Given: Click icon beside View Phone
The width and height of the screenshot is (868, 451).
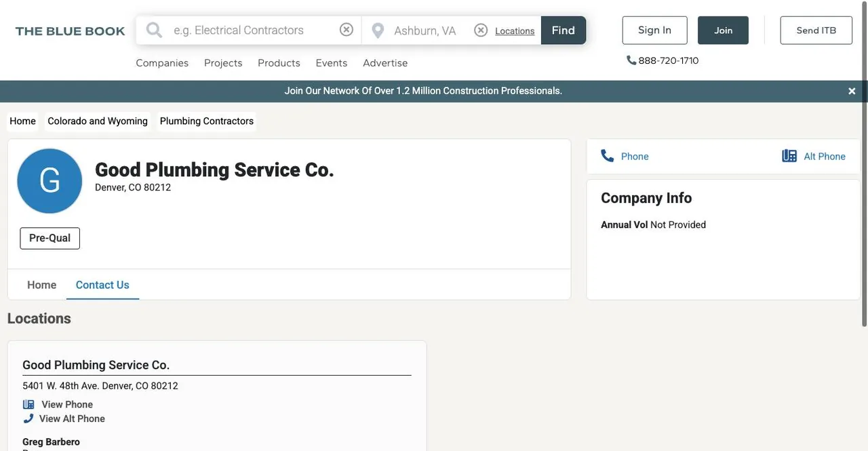Looking at the screenshot, I should point(28,404).
